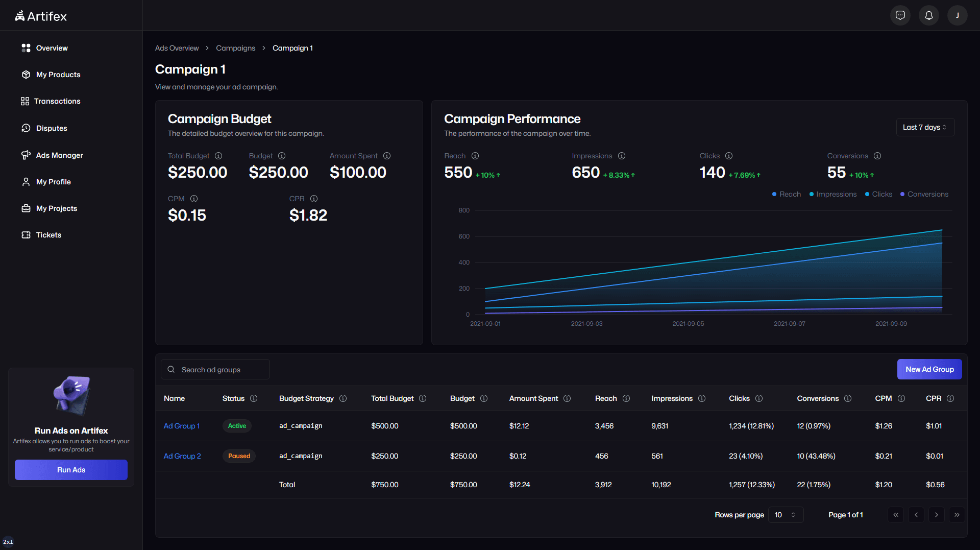
Task: Hide the Impressions line via the legend
Action: pos(832,194)
